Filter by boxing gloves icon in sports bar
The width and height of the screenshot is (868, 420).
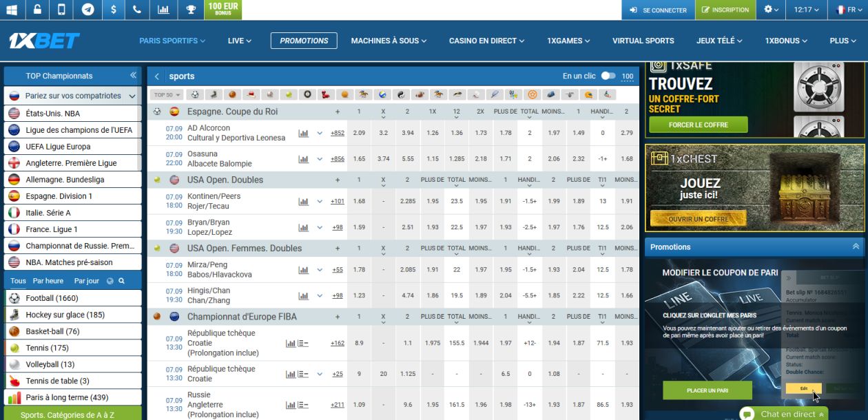coord(326,95)
